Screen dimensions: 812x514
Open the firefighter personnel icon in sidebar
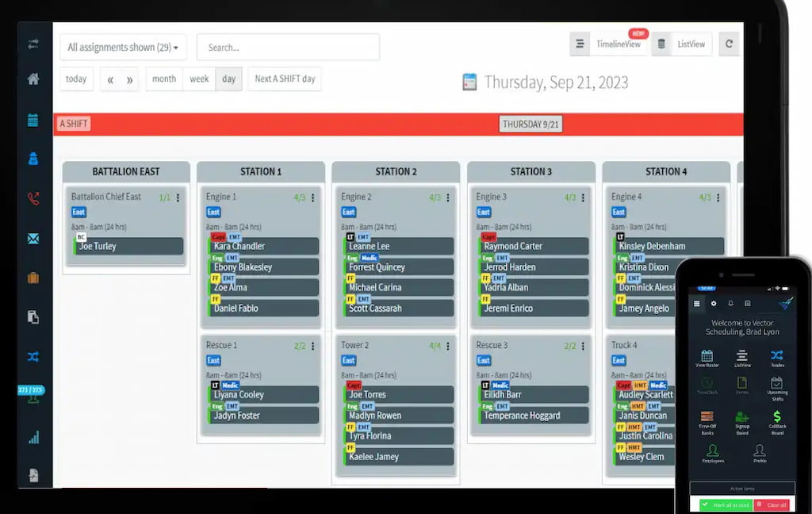coord(33,159)
